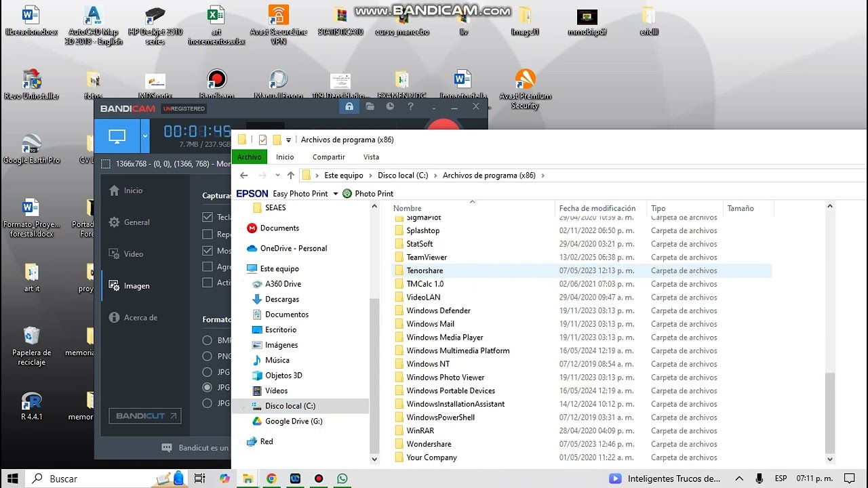Viewport: 868px width, 488px height.
Task: Click the Bandicam capture area rectangle icon
Action: pyautogui.click(x=105, y=164)
